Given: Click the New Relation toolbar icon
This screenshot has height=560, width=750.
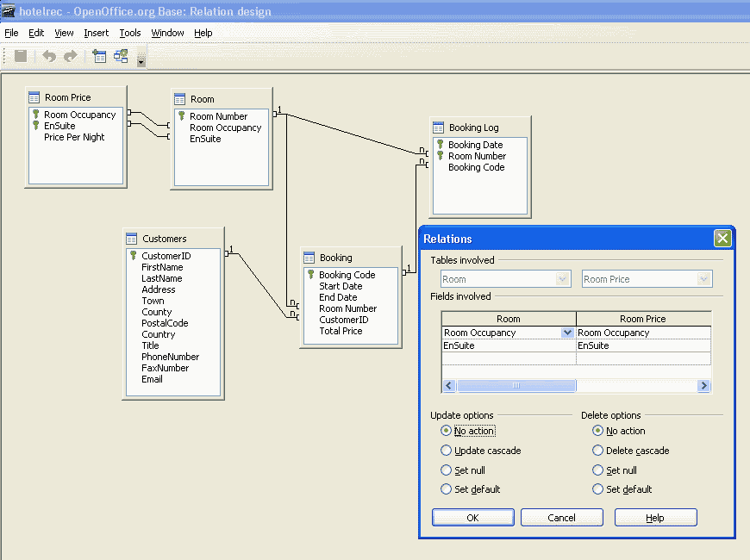Looking at the screenshot, I should tap(121, 57).
